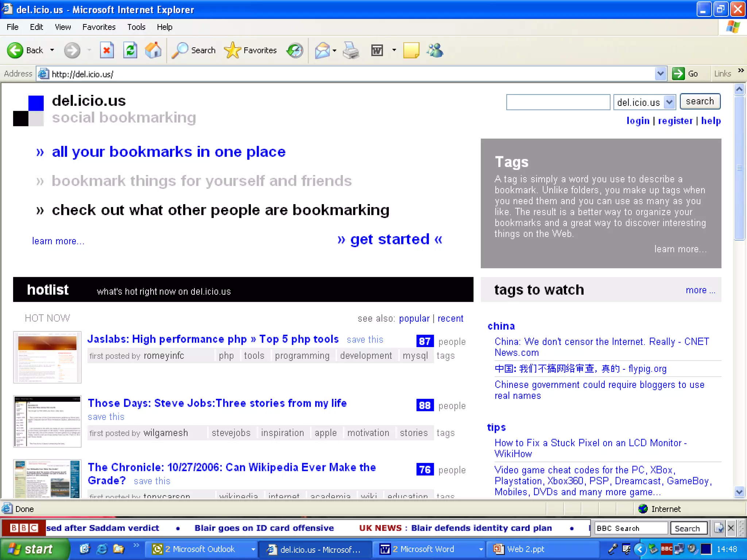Viewport: 747px width, 560px height.
Task: Click the del.icio.us search text field
Action: click(558, 102)
